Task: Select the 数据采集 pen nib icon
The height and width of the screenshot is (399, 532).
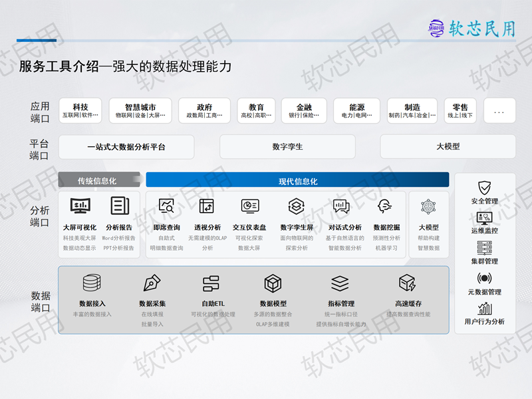Action: (x=152, y=283)
